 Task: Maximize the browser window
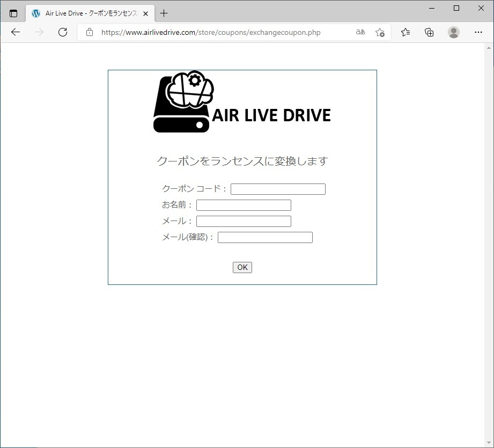[x=456, y=9]
